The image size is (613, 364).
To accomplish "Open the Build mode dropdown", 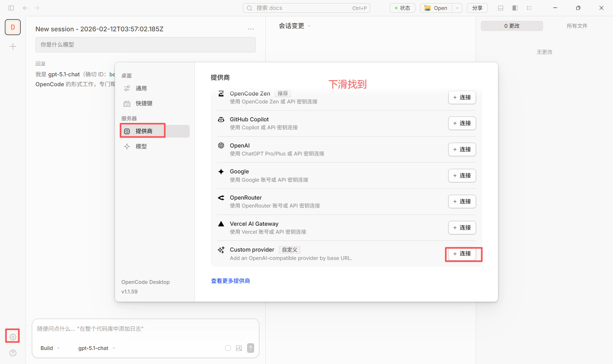I will point(49,348).
